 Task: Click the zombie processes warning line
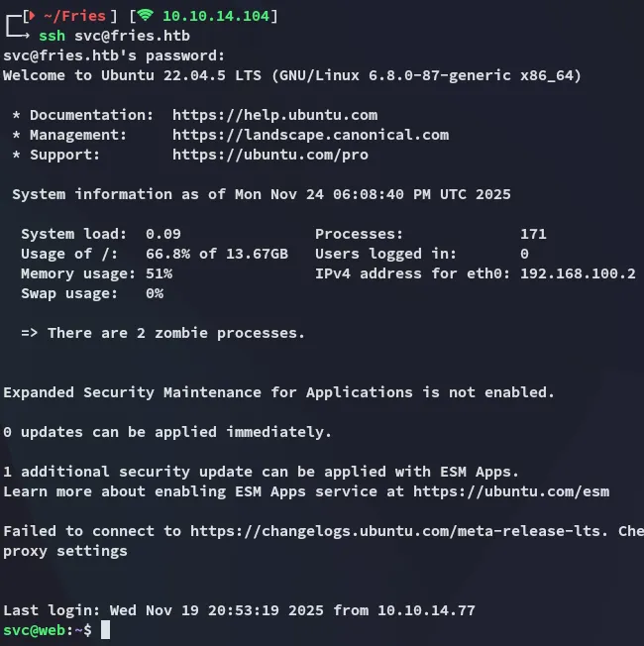pos(162,333)
